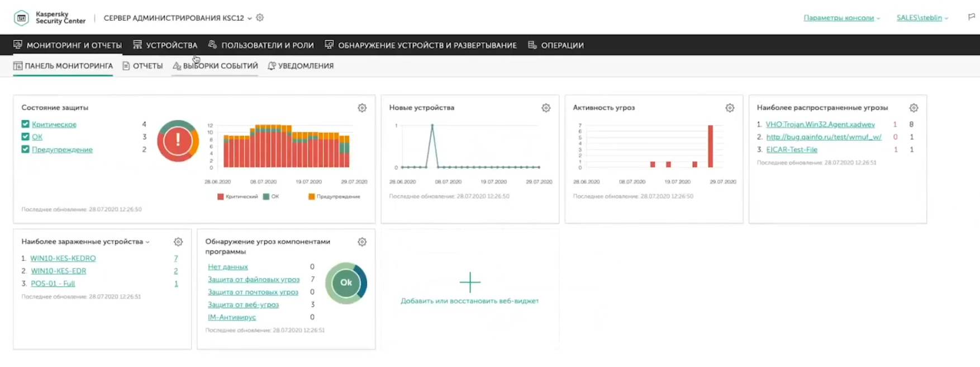Viewport: 980px width, 367px height.
Task: Open http://bug.qainfo.ru/test/wmuf_w/ threat link
Action: (x=824, y=137)
